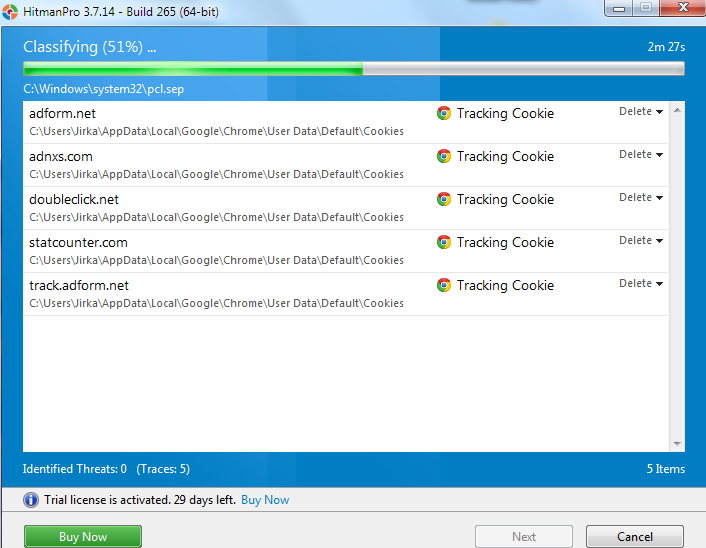Select the adnxs.com entry name
Viewport: 706px width, 548px height.
click(61, 156)
